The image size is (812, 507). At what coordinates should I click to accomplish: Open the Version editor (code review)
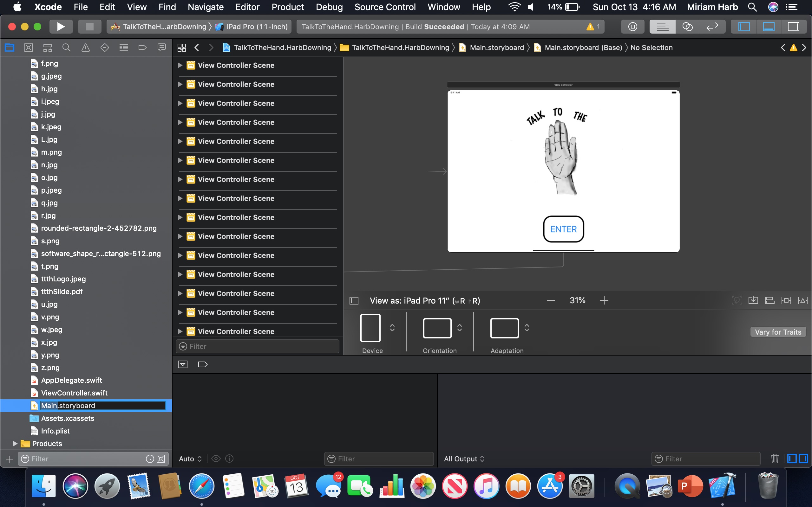coord(712,27)
